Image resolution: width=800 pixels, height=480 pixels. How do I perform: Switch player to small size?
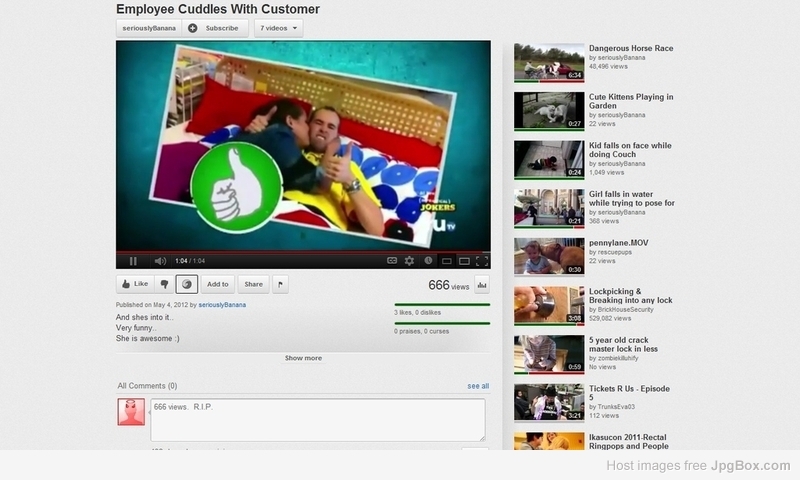447,261
